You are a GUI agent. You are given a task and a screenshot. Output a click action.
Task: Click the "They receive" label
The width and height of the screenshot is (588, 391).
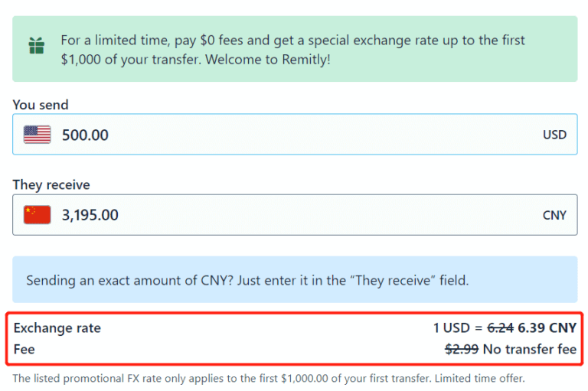click(51, 185)
